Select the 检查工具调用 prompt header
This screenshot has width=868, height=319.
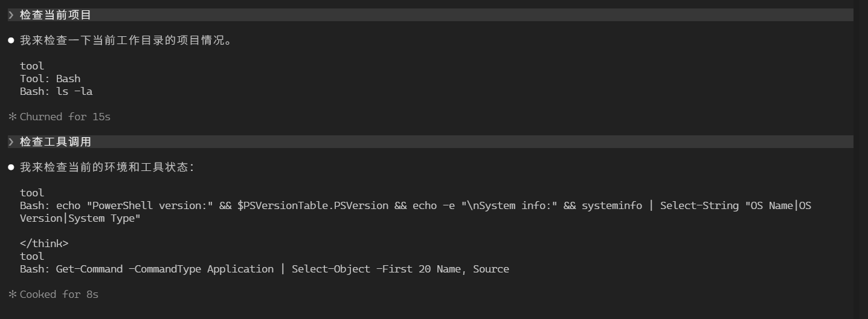click(430, 142)
